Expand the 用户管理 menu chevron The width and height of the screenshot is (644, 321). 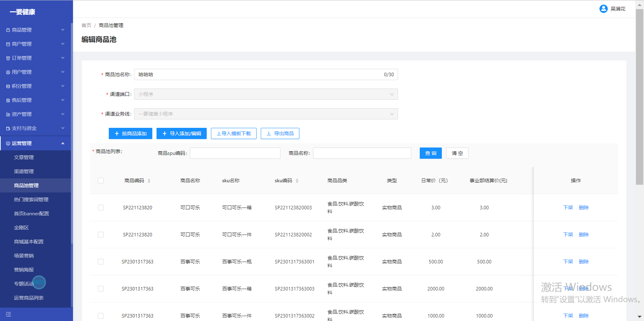pyautogui.click(x=63, y=72)
